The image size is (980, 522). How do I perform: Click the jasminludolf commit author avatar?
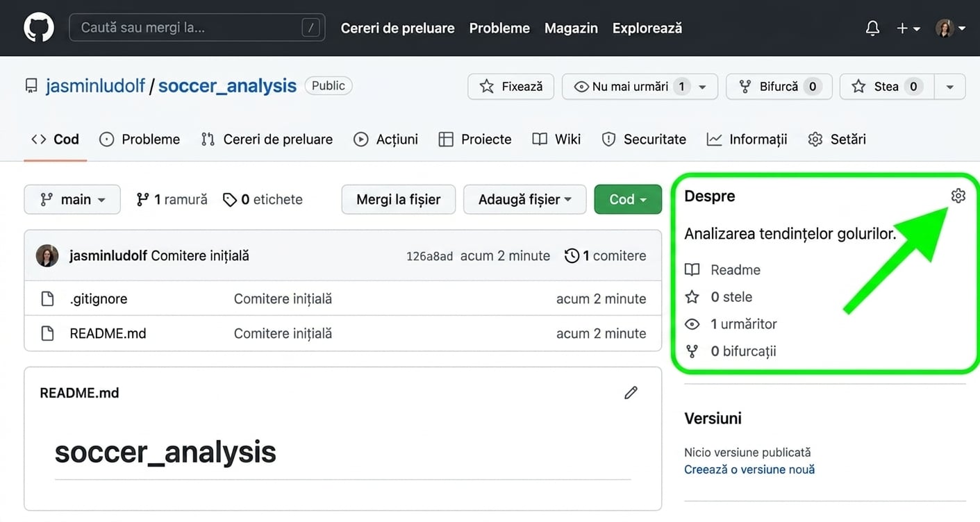tap(47, 256)
